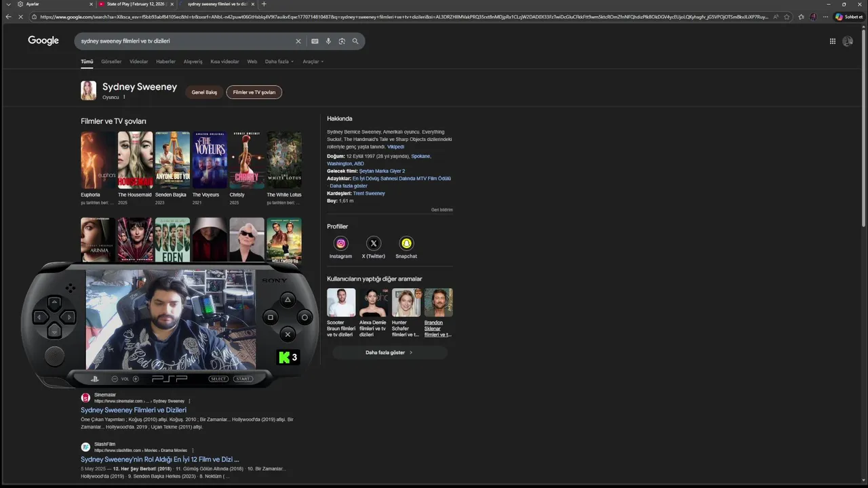Screen dimensions: 868x488
Task: Close the State of Play tab
Action: click(x=172, y=4)
